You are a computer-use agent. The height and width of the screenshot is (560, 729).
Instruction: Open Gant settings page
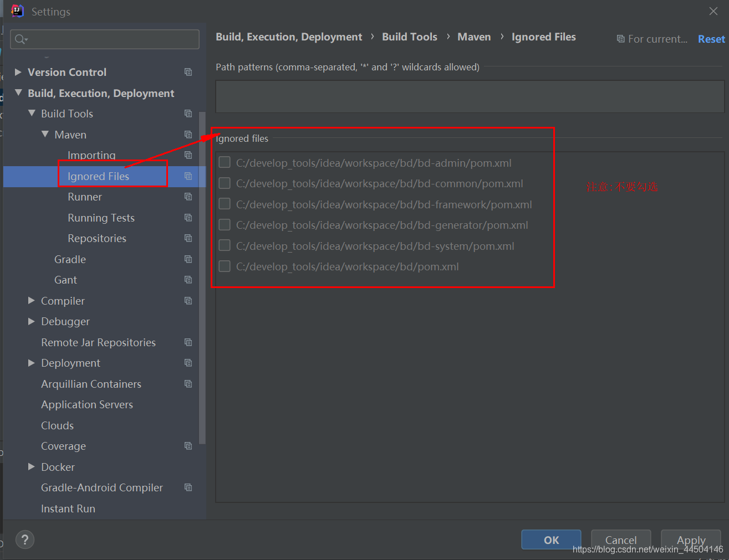[x=65, y=280]
